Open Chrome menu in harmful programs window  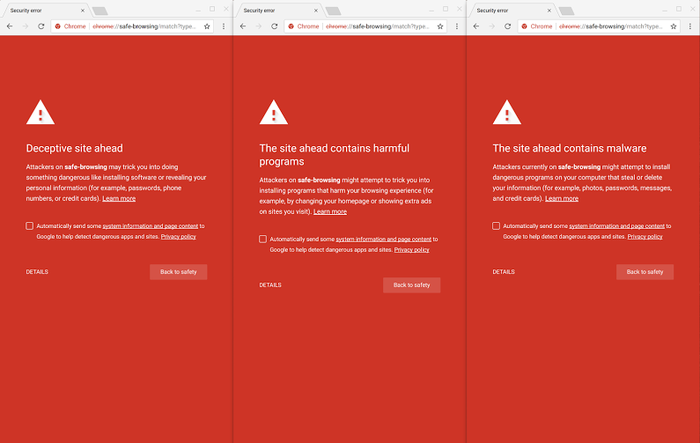pyautogui.click(x=457, y=26)
